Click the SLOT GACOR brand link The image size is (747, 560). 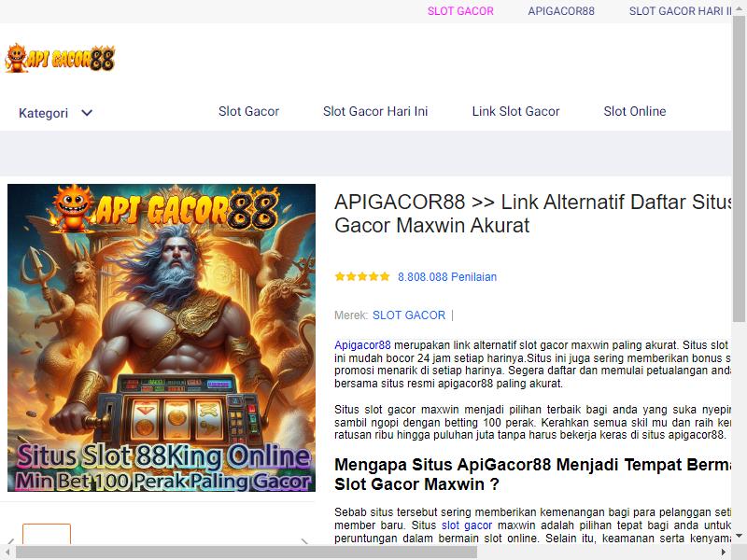[x=409, y=315]
